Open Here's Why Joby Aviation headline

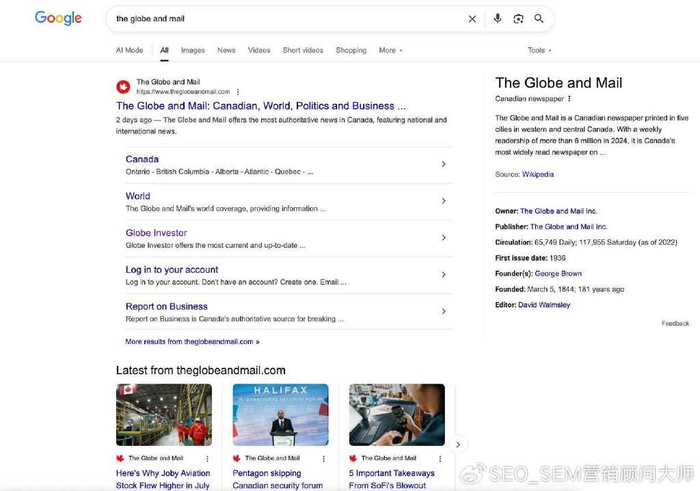point(163,479)
